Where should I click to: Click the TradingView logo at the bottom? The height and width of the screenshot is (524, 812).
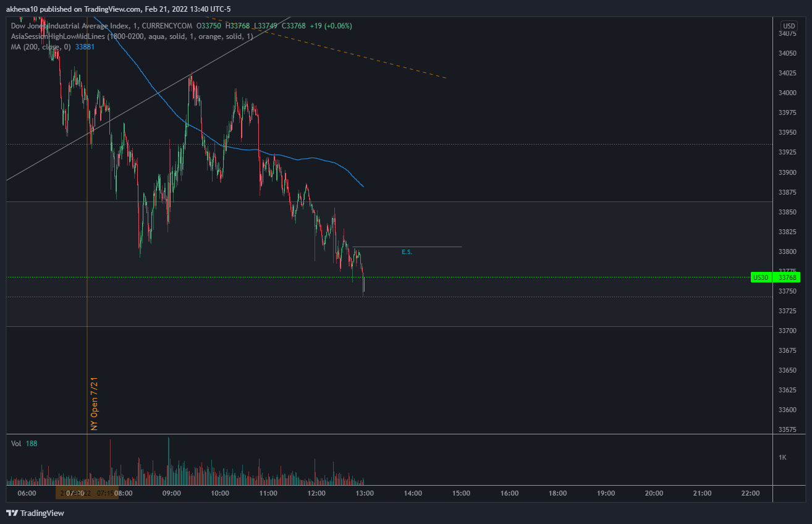point(35,513)
